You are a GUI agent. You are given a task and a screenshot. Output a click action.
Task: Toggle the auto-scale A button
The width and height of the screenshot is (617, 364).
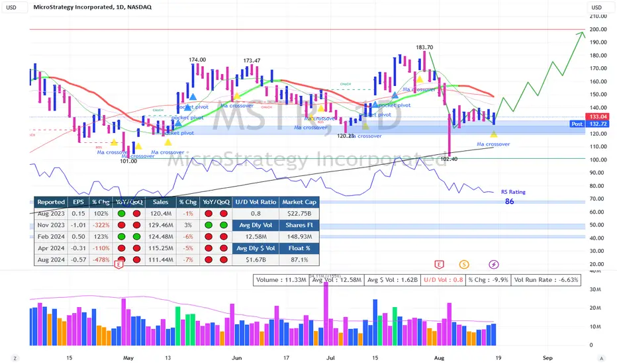click(601, 358)
